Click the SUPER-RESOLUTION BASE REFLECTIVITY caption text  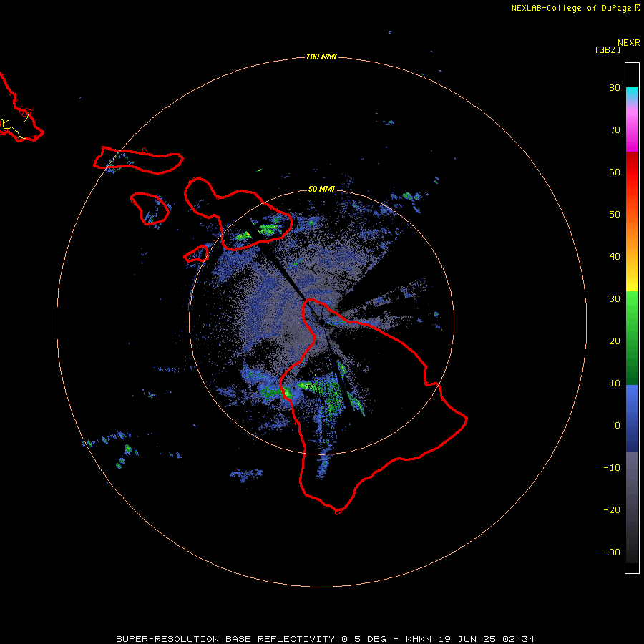tap(225, 639)
